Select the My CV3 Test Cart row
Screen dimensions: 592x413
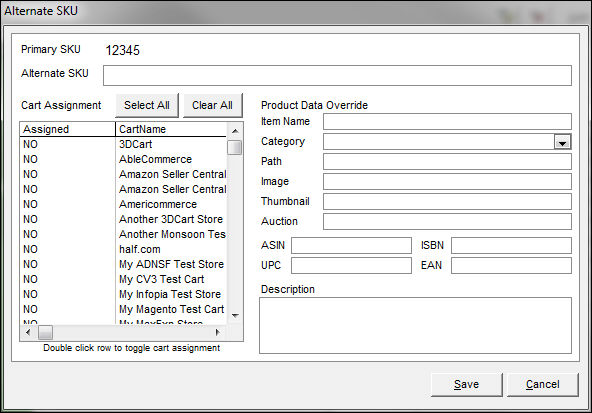pyautogui.click(x=123, y=279)
